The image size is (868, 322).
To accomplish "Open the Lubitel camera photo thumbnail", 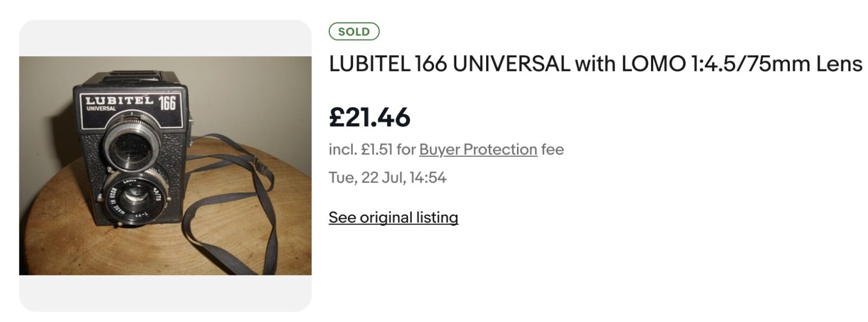I will [165, 165].
